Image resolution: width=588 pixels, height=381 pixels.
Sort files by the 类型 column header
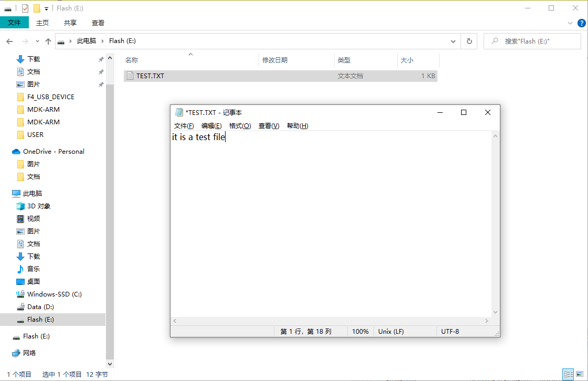[x=366, y=60]
